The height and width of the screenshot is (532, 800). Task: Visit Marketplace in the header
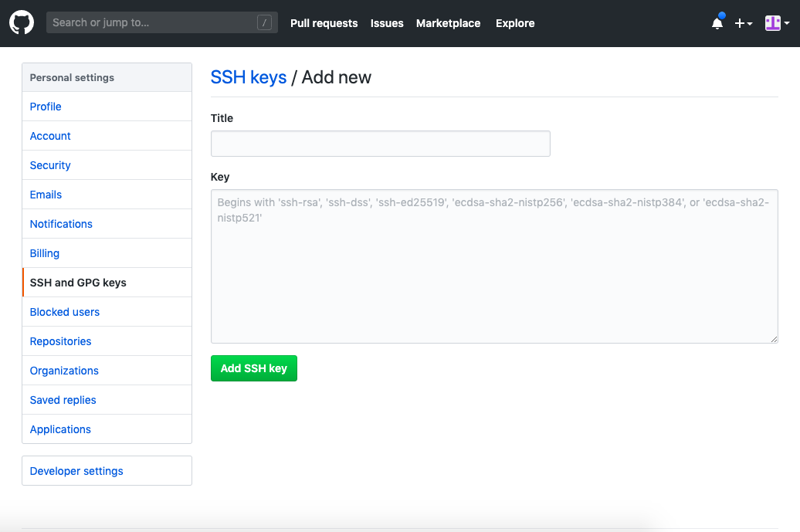pyautogui.click(x=448, y=23)
